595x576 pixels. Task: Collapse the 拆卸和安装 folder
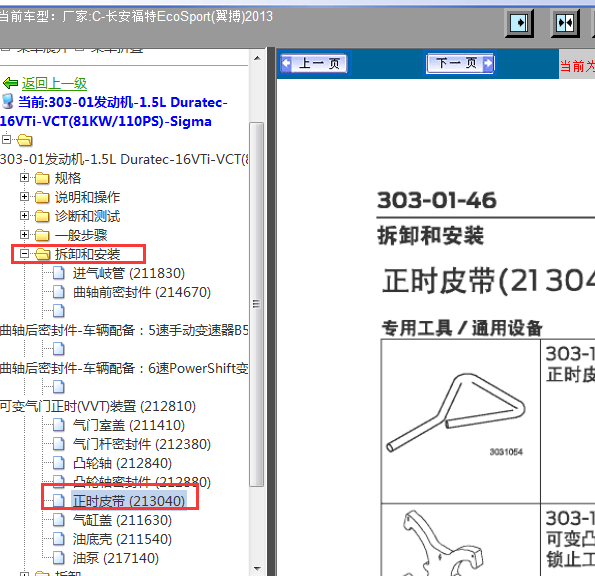coord(24,253)
